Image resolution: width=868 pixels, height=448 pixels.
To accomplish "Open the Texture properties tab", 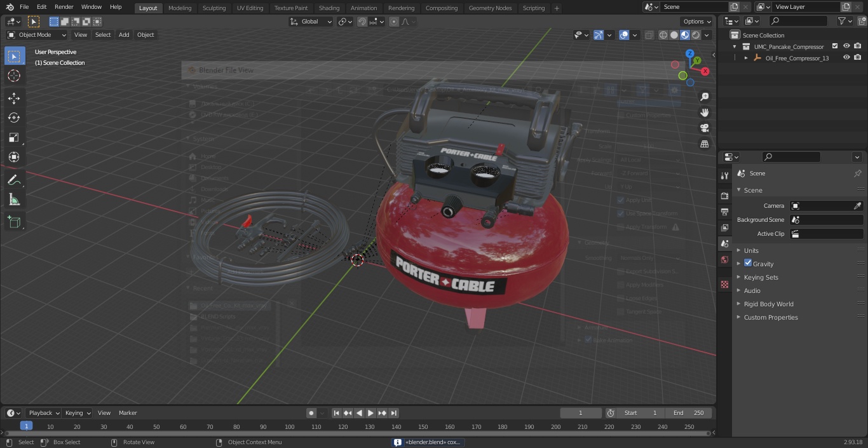I will point(724,285).
